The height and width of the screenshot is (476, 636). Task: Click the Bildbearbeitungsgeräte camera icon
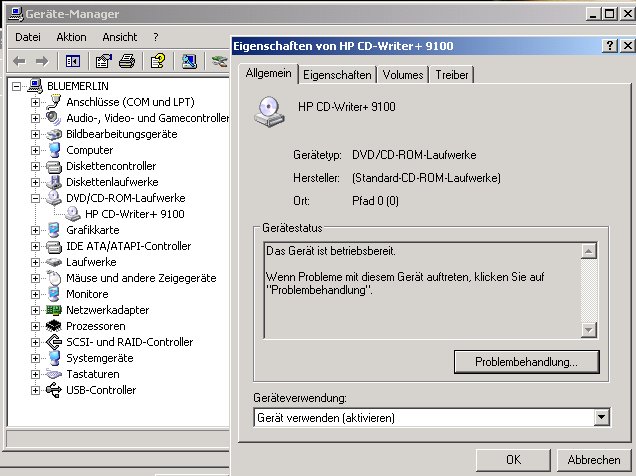click(54, 134)
